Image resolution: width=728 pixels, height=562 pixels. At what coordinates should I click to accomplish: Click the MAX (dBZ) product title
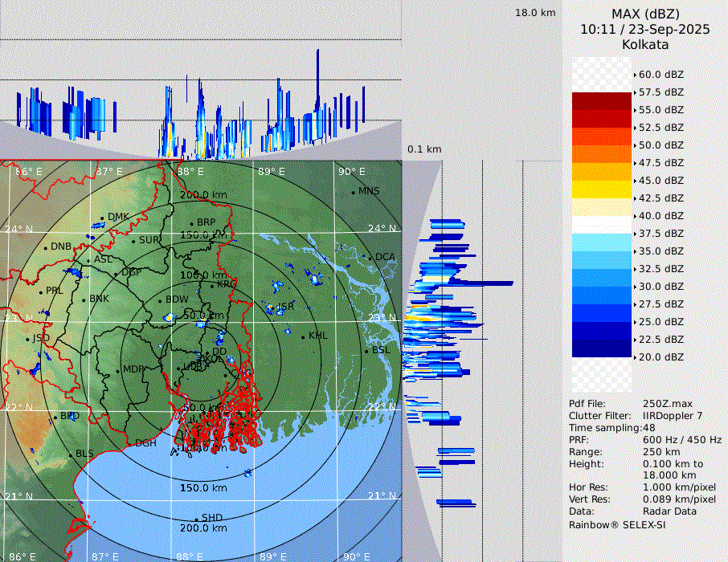[645, 14]
